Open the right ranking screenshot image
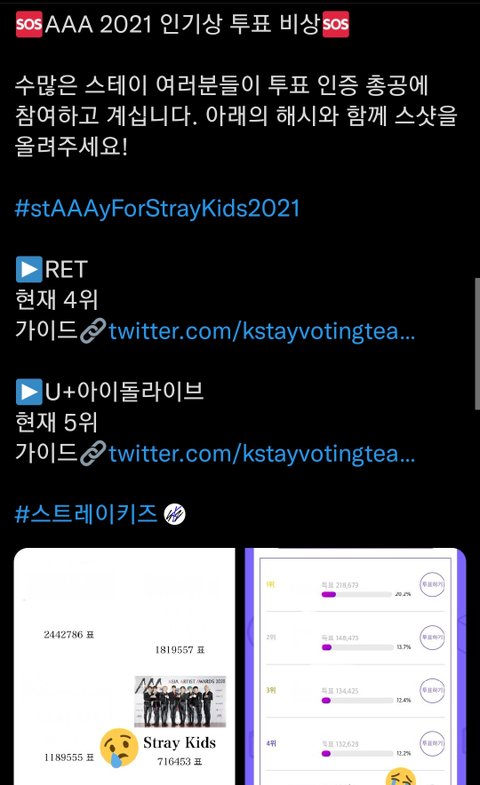The width and height of the screenshot is (480, 785). tap(355, 666)
